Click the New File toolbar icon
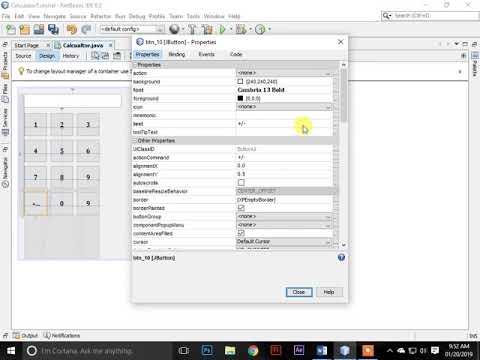 (x=10, y=30)
